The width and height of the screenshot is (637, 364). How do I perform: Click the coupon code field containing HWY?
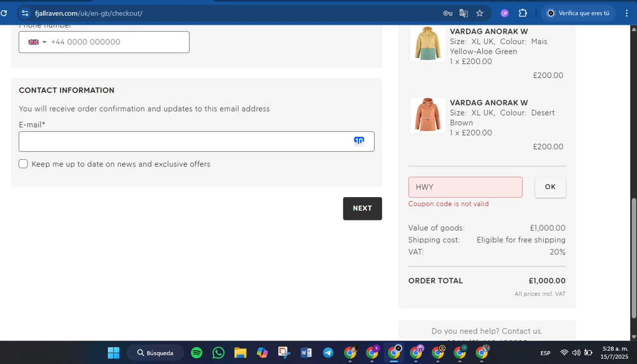[465, 187]
